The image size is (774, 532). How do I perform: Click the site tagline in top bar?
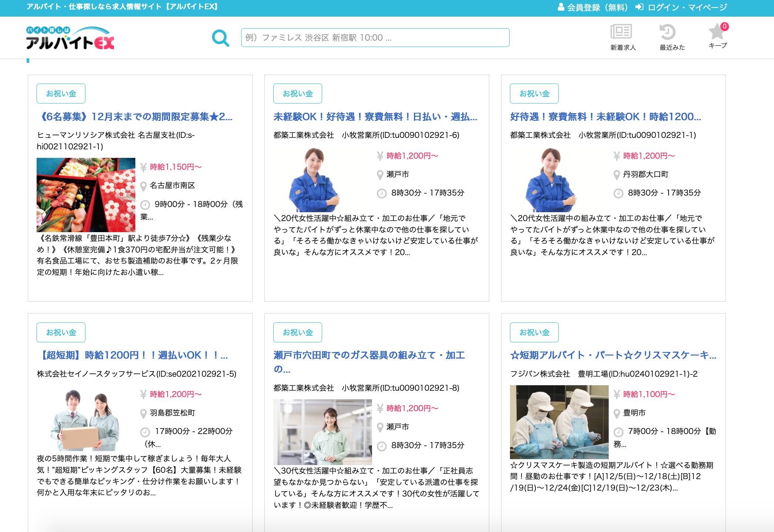point(123,7)
